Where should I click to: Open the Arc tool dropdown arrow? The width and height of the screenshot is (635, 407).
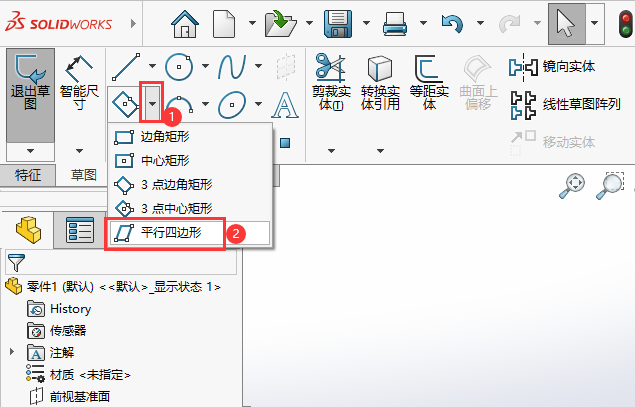click(x=205, y=104)
